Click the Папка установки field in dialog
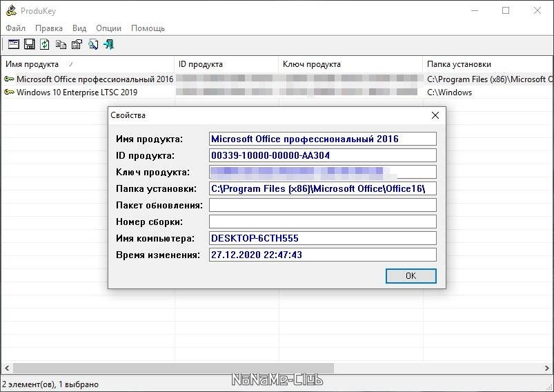 323,188
